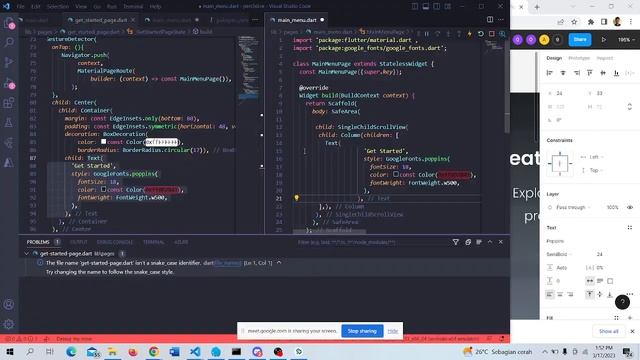
Task: Switch to the get_started_page.dart tab
Action: point(100,20)
